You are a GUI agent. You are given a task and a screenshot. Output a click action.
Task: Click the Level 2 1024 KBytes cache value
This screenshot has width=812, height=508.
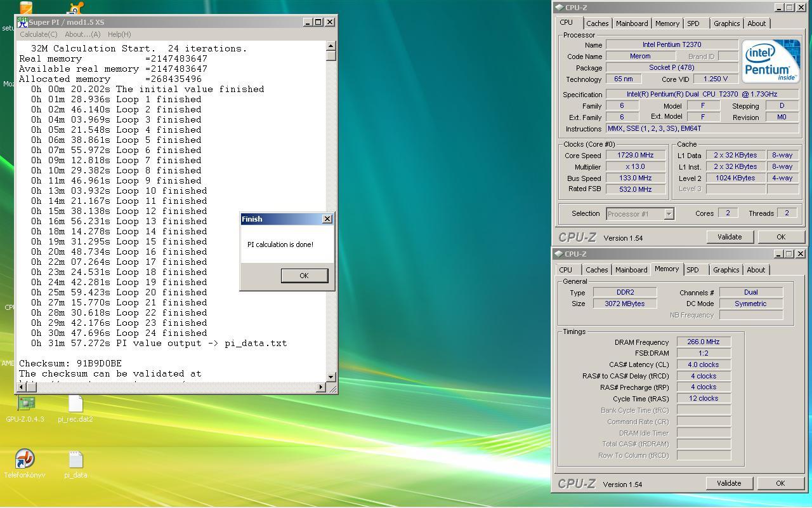[735, 178]
